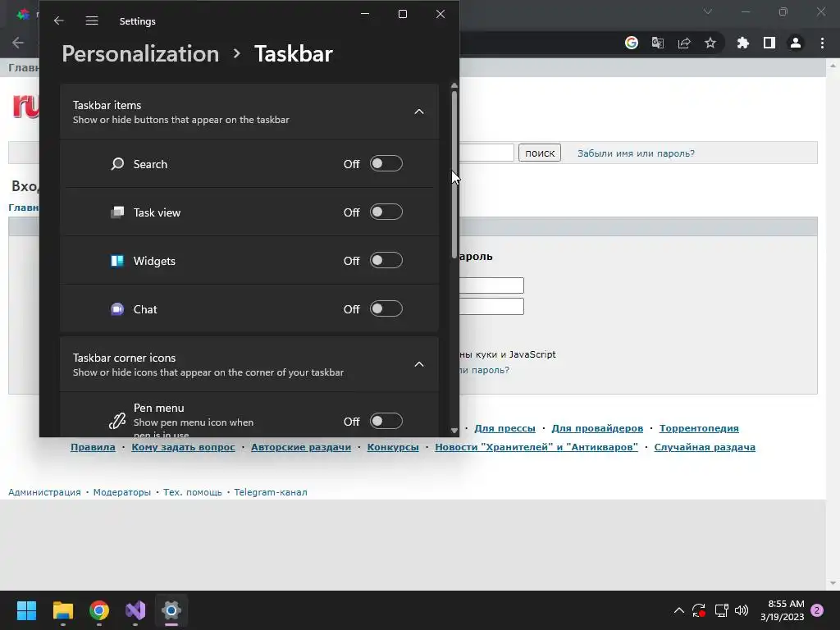Viewport: 840px width, 630px height.
Task: Click the Widgets icon
Action: coord(117,261)
